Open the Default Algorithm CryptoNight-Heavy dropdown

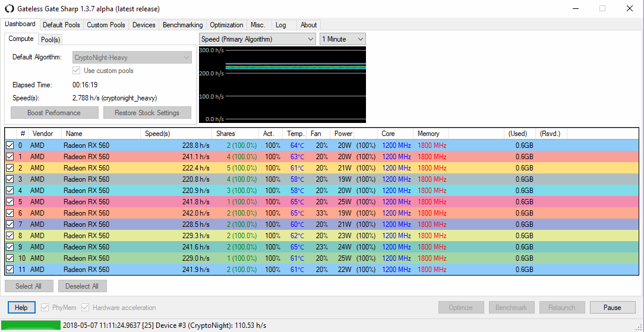132,58
